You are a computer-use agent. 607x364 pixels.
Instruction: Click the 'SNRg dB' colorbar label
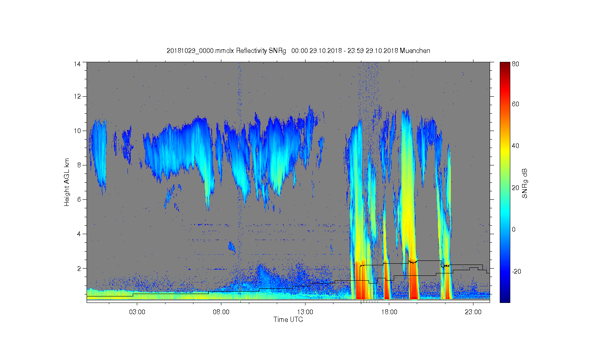click(x=525, y=183)
